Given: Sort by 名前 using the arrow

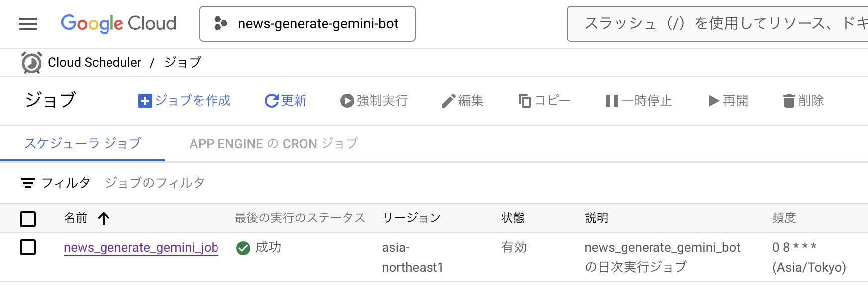Looking at the screenshot, I should [104, 218].
